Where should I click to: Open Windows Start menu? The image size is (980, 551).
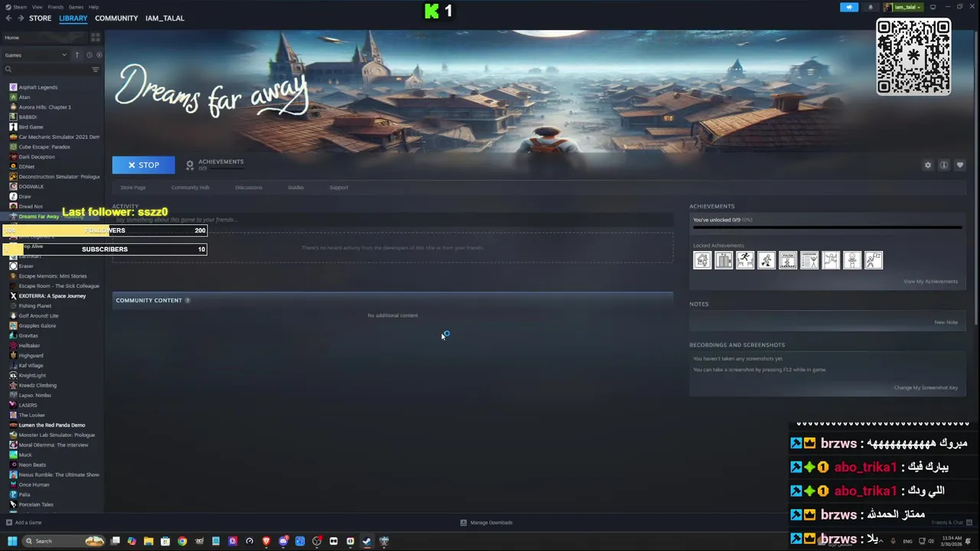[x=11, y=541]
